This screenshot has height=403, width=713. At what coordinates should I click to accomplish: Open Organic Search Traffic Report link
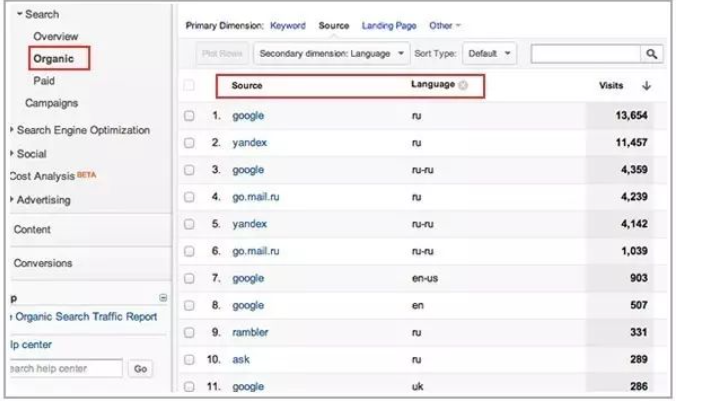pyautogui.click(x=85, y=317)
